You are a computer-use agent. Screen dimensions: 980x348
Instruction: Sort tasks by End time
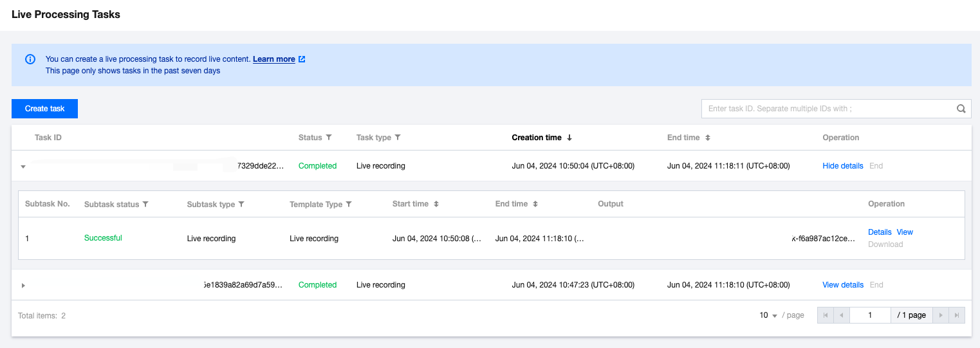pyautogui.click(x=708, y=138)
